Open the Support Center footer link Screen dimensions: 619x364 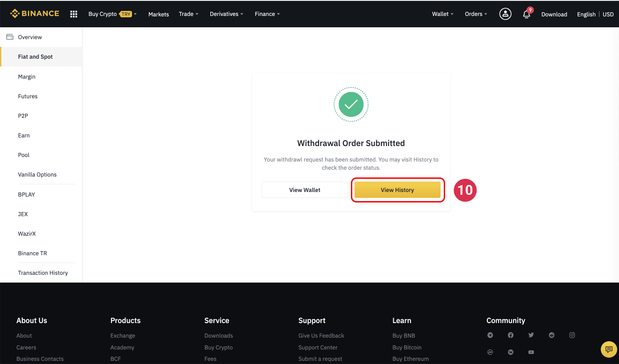(x=318, y=348)
